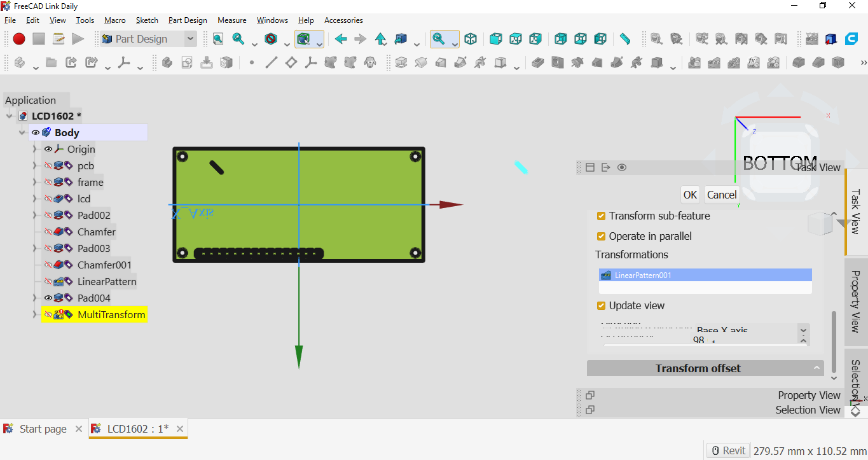Expand the Origin node in the tree
This screenshot has width=868, height=460.
tap(35, 149)
